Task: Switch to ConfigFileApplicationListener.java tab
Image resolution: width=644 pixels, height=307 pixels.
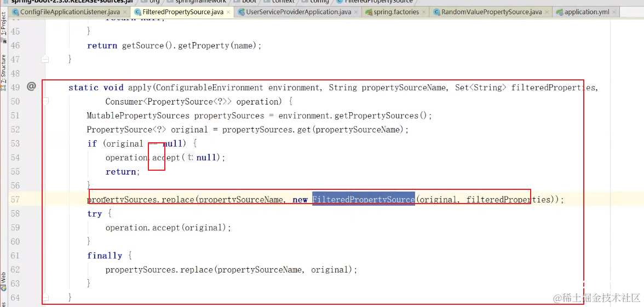Action: (x=66, y=12)
